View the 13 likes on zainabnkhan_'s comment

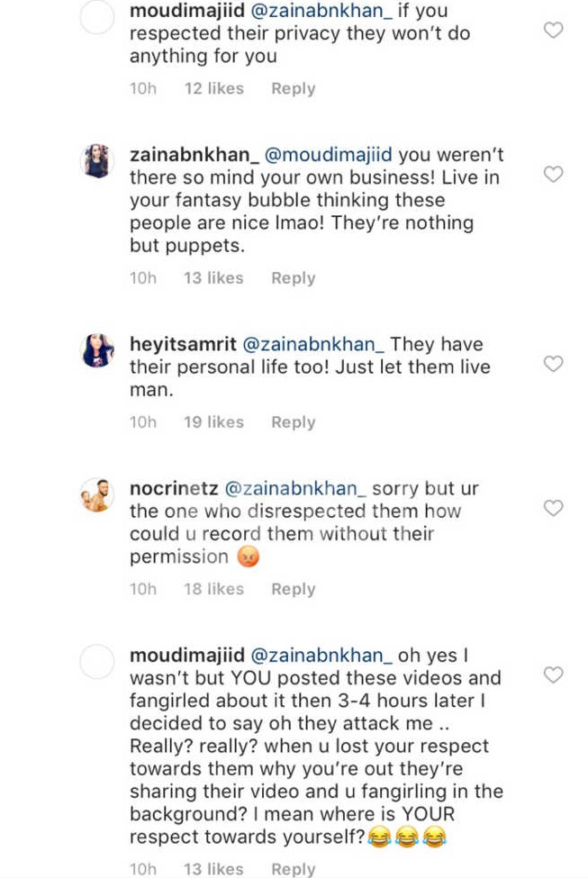click(x=213, y=278)
